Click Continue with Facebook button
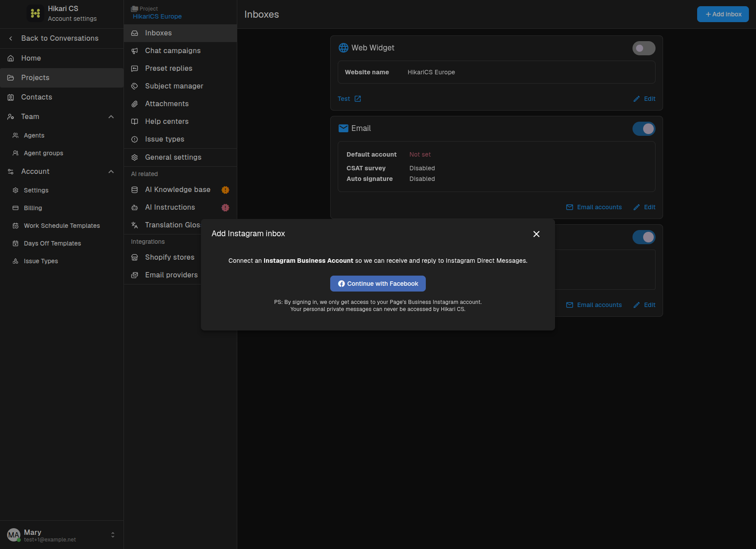 tap(378, 284)
